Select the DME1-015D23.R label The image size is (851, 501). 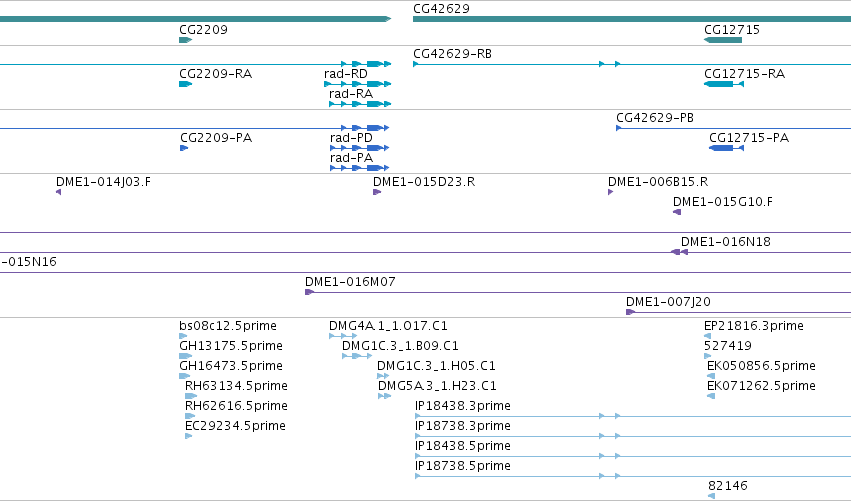pyautogui.click(x=424, y=182)
